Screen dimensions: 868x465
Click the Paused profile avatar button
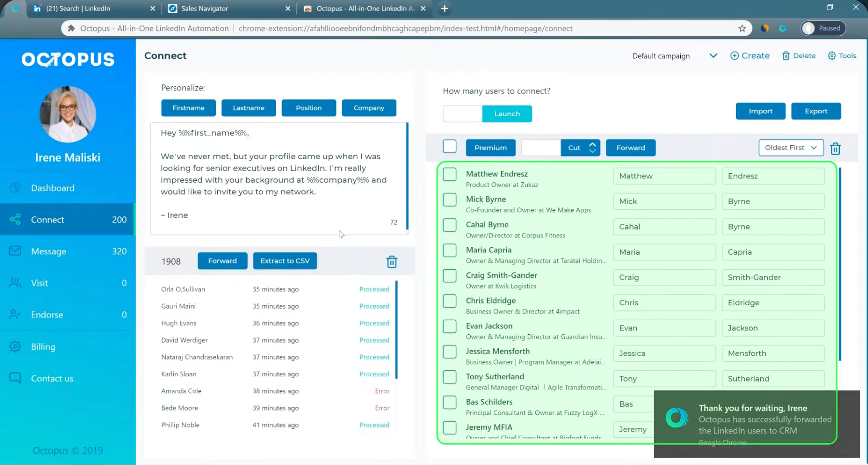point(823,28)
